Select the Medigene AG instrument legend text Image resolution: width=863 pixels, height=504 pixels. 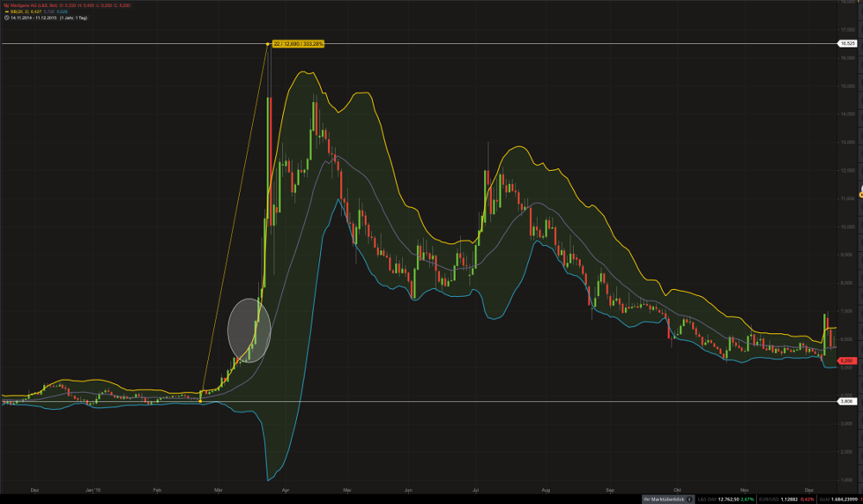click(35, 5)
